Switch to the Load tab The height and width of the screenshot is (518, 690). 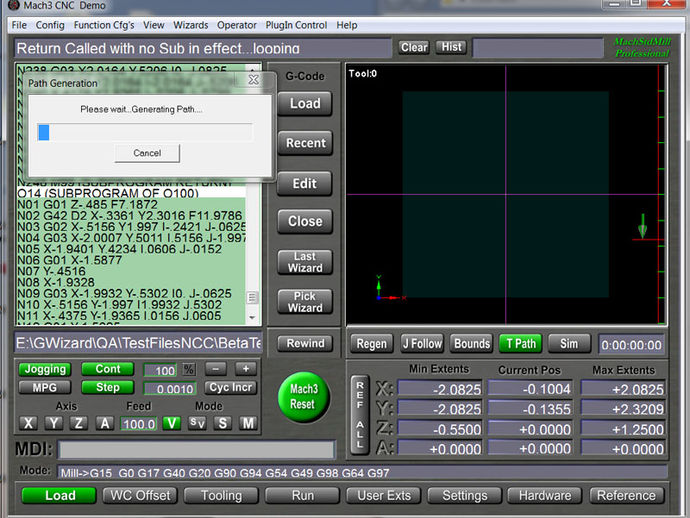pos(59,496)
